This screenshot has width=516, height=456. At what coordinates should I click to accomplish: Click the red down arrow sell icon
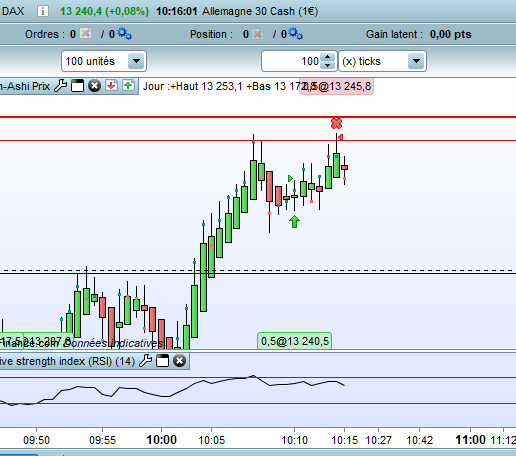tap(111, 86)
